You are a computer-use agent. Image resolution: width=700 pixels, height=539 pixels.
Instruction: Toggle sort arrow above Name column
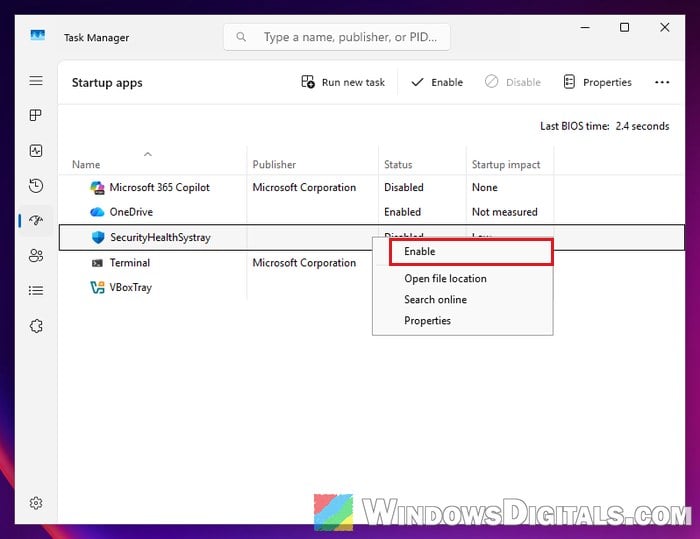click(148, 154)
